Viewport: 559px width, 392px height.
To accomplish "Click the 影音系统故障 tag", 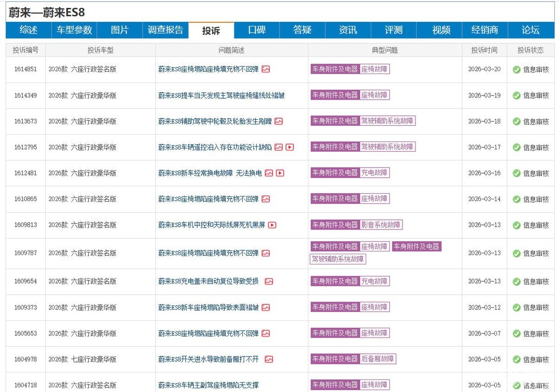I will [381, 225].
